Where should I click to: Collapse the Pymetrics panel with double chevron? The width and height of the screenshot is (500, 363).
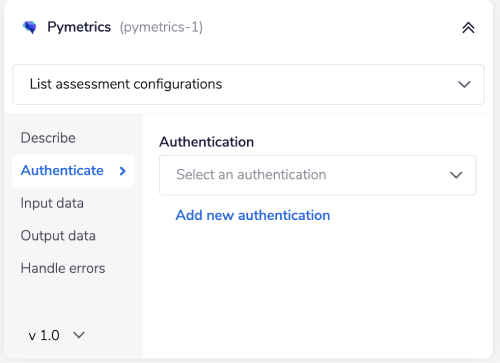coord(468,28)
